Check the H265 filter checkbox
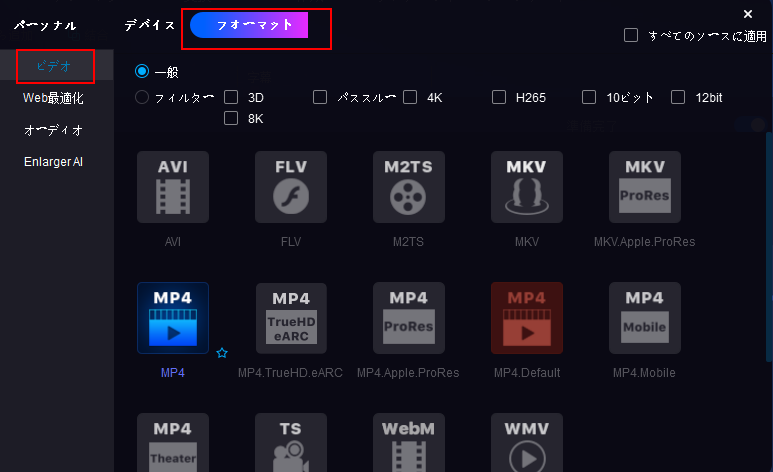The width and height of the screenshot is (773, 472). pyautogui.click(x=499, y=97)
